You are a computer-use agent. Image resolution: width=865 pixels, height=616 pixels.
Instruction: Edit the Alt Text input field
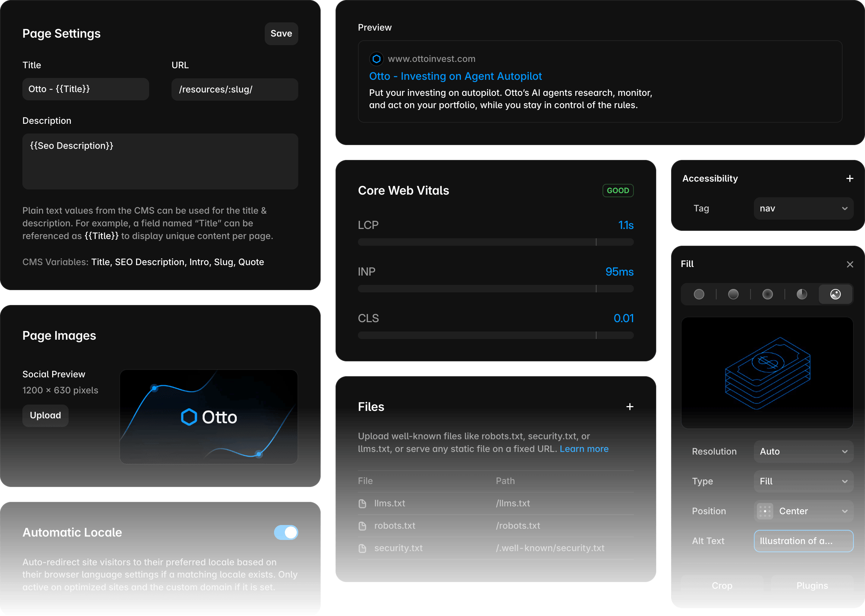click(803, 541)
